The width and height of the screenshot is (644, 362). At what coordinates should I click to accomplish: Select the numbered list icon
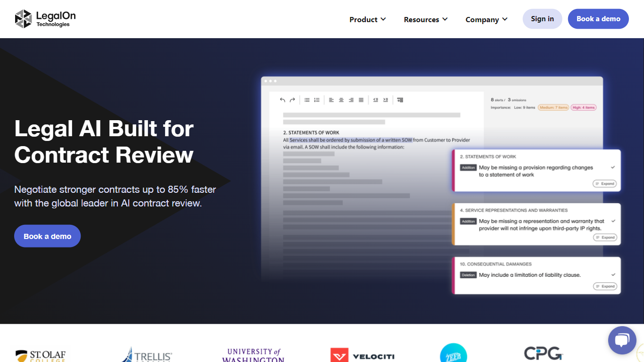click(317, 100)
